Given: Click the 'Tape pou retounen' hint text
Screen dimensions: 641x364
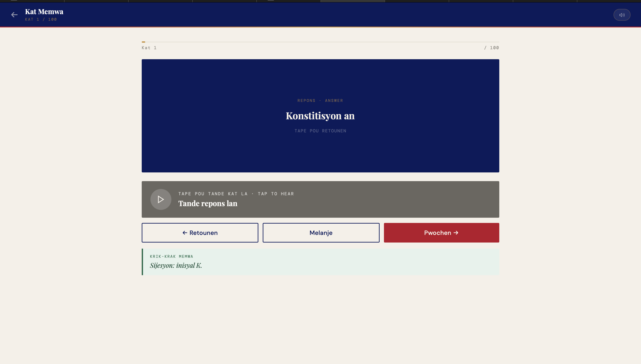Looking at the screenshot, I should [320, 131].
